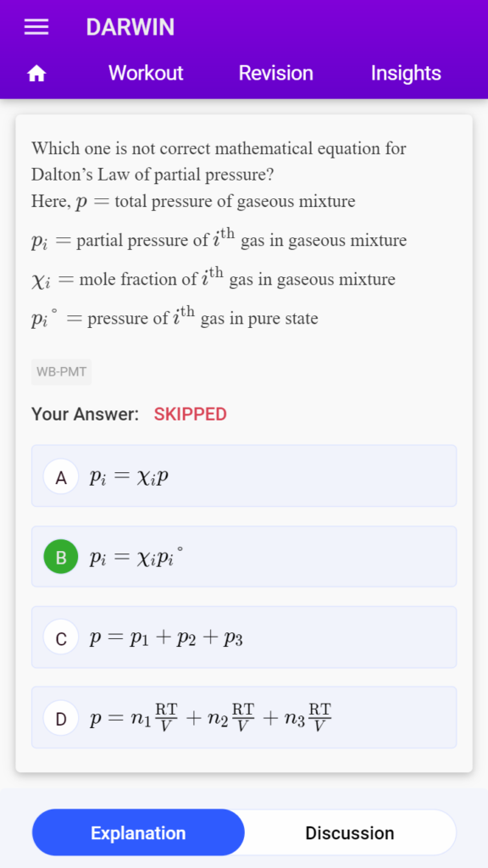
Task: Open the Insights tab
Action: [406, 73]
